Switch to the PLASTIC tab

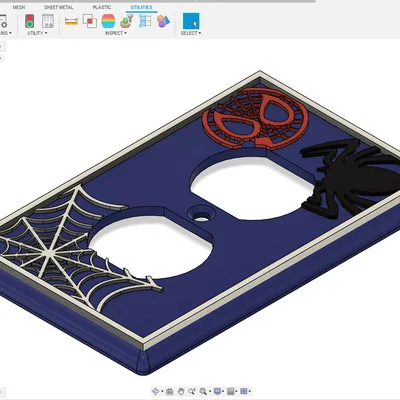(102, 7)
